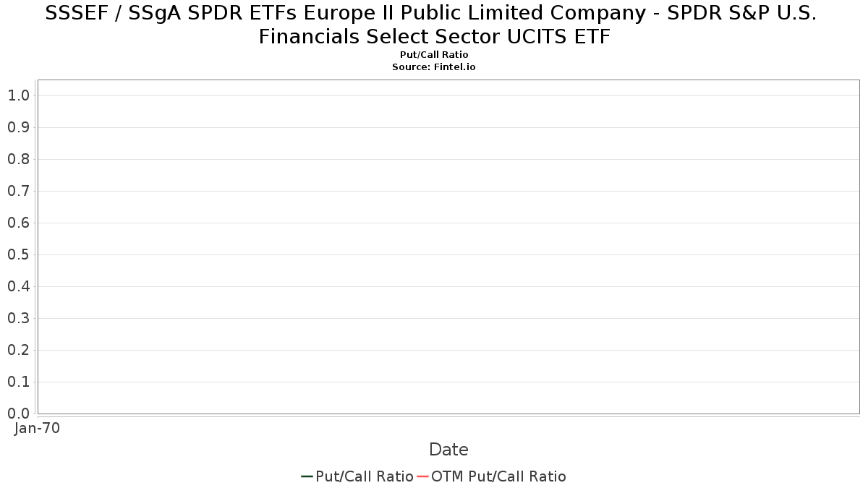Click the 0.5 y-axis label
This screenshot has width=868, height=488.
18,254
